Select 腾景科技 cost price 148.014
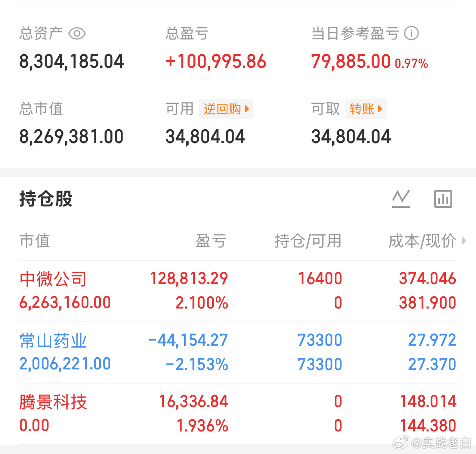This screenshot has height=454, width=476. tap(428, 401)
